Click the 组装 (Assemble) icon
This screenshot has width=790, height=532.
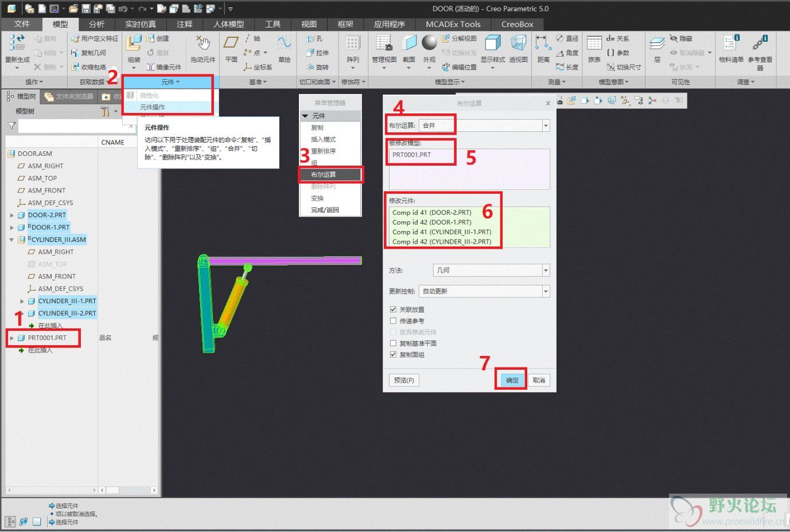click(134, 44)
